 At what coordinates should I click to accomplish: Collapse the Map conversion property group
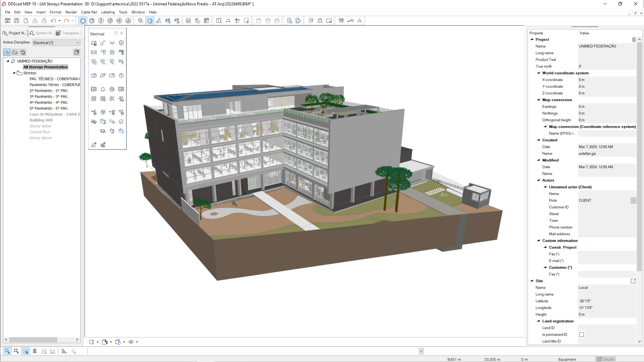tap(538, 100)
